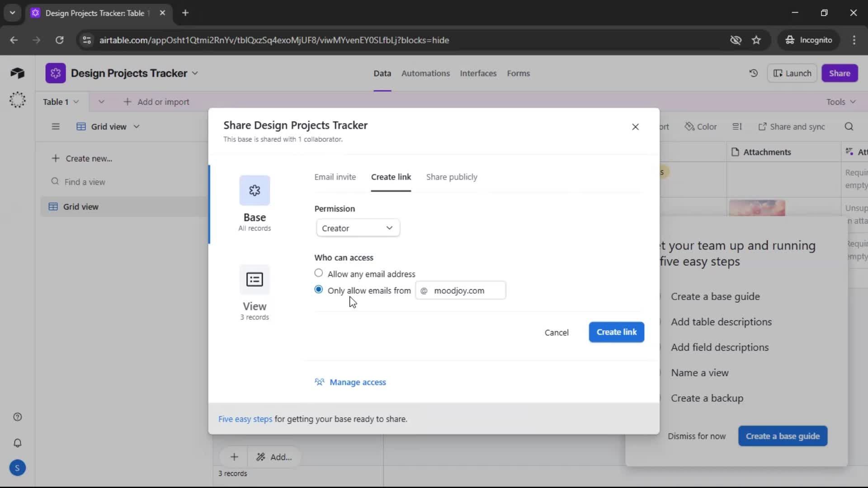
Task: Click the purple Share button
Action: click(840, 73)
